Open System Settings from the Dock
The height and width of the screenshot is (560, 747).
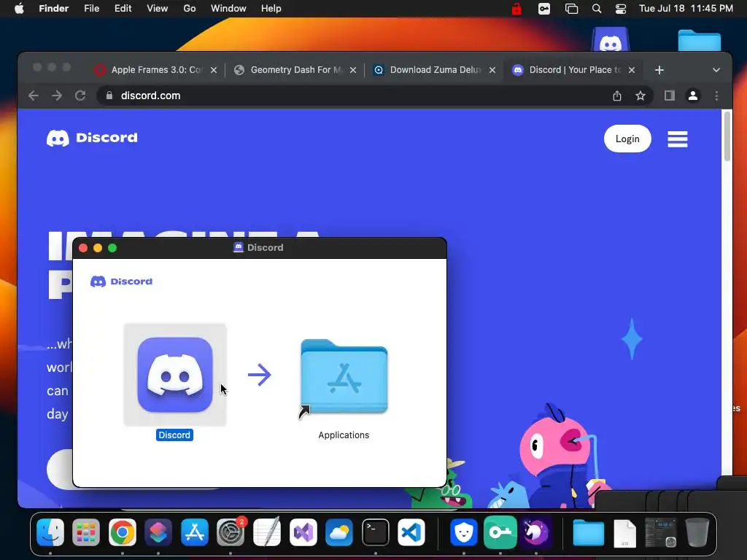(231, 532)
